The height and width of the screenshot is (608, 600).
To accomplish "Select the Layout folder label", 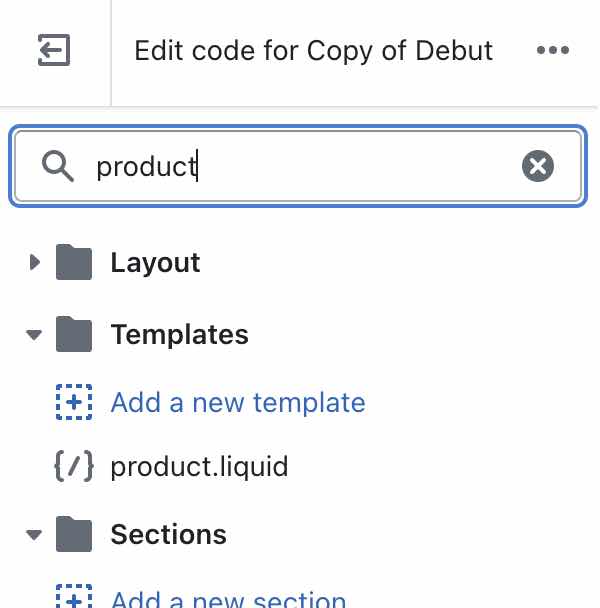I will coord(155,263).
